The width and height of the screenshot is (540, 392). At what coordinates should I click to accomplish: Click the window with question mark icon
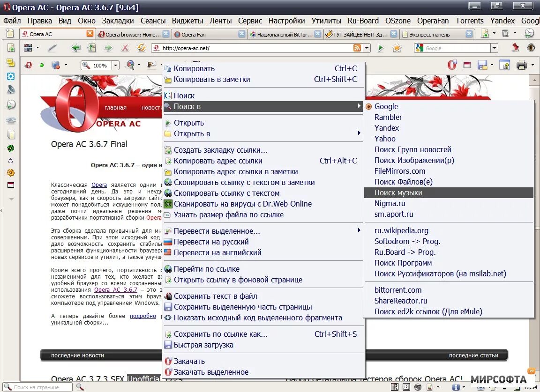point(504,65)
